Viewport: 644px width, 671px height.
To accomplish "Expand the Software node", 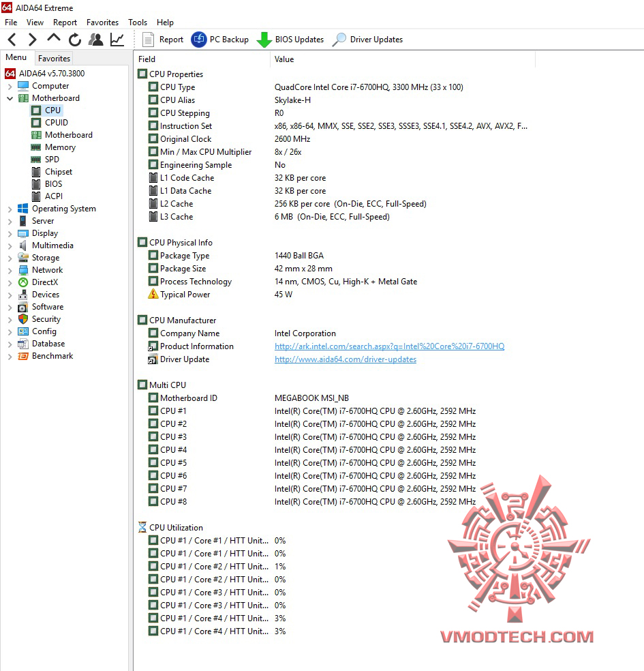I will click(10, 308).
